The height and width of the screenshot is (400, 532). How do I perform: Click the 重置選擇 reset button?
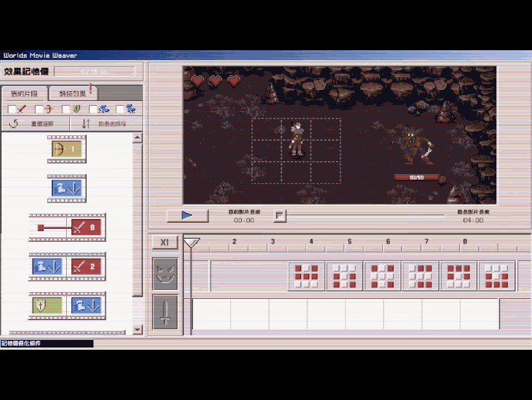tap(36, 123)
